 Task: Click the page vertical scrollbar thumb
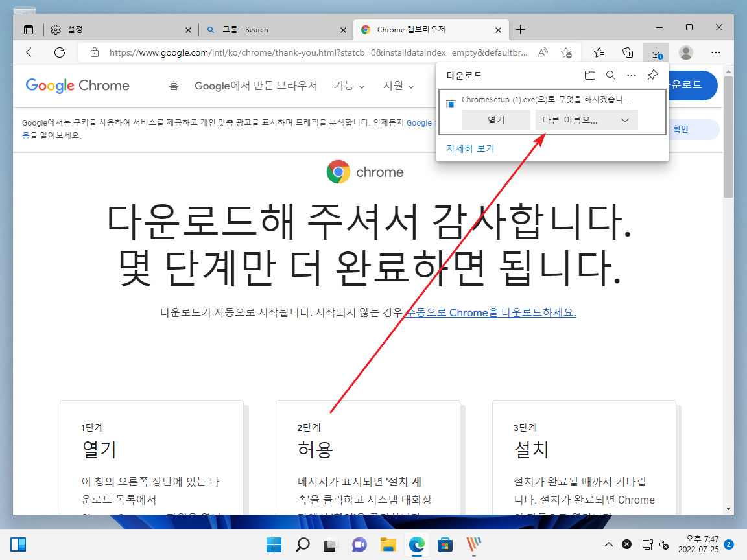(x=728, y=137)
